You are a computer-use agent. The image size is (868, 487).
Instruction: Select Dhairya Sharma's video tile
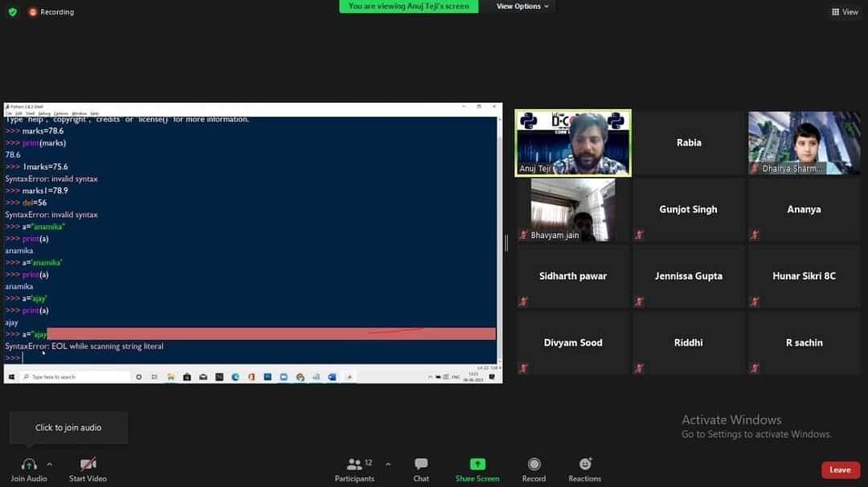click(x=804, y=143)
